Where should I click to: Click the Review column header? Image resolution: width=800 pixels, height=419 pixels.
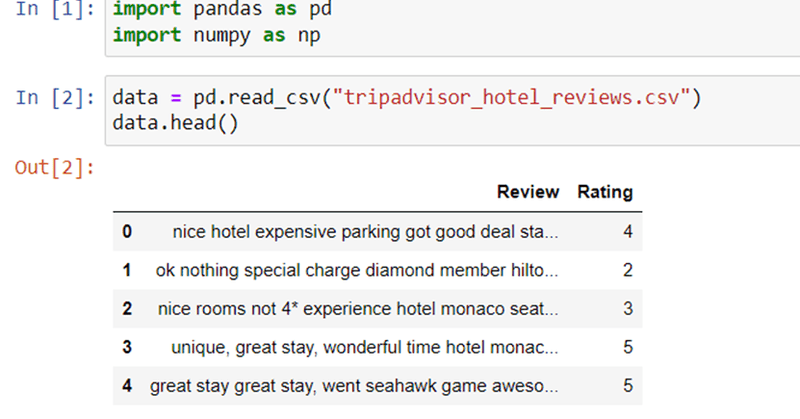pyautogui.click(x=528, y=192)
